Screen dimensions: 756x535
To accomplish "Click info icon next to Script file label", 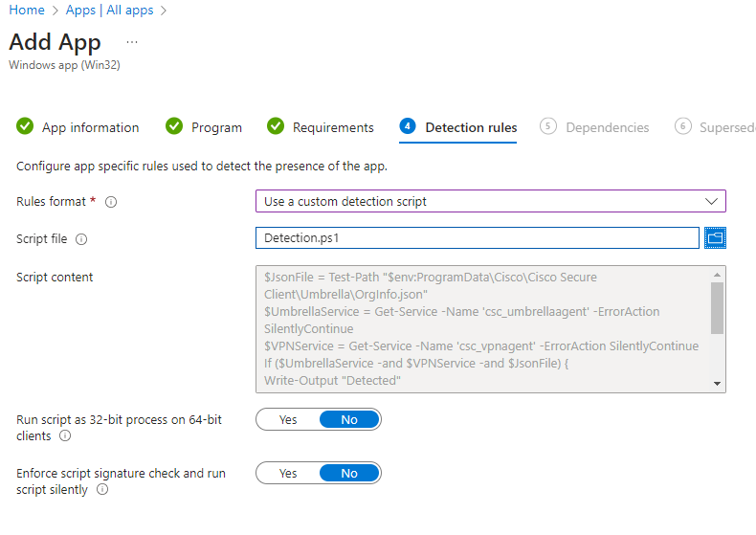I will pos(81,239).
